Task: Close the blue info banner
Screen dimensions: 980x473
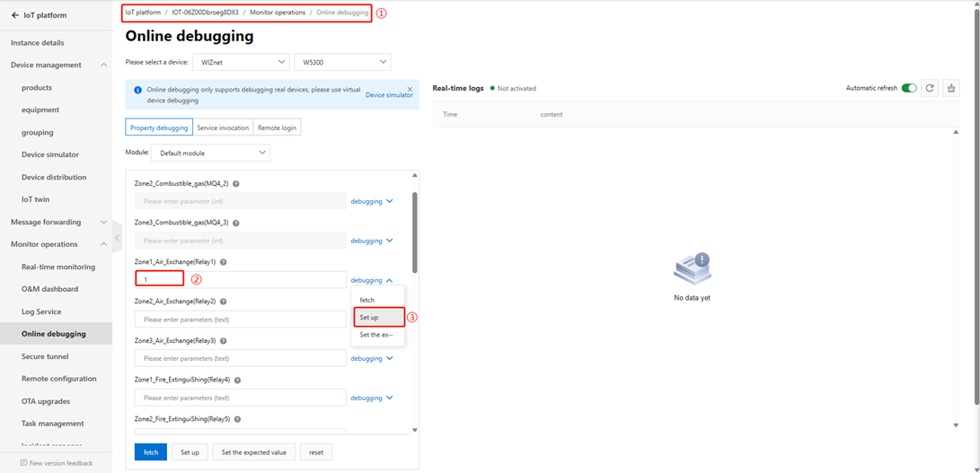Action: (410, 90)
